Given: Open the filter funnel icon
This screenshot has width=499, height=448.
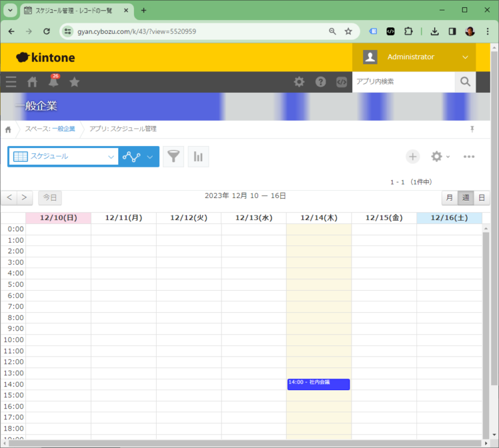Looking at the screenshot, I should tap(173, 156).
